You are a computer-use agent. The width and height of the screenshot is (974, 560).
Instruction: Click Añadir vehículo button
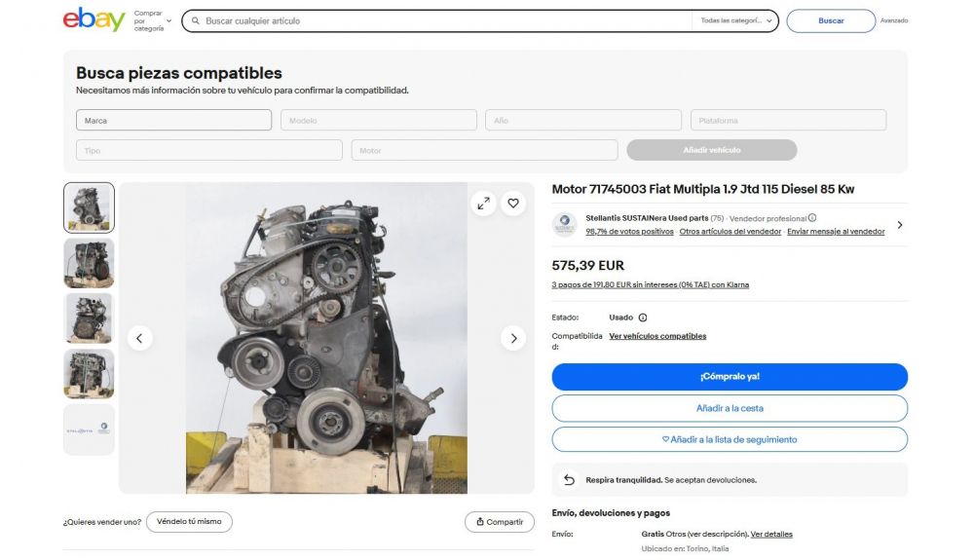712,150
